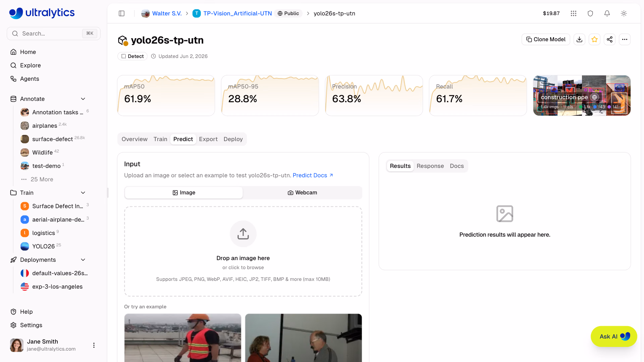Select Image input mode
The height and width of the screenshot is (362, 644).
click(x=184, y=193)
